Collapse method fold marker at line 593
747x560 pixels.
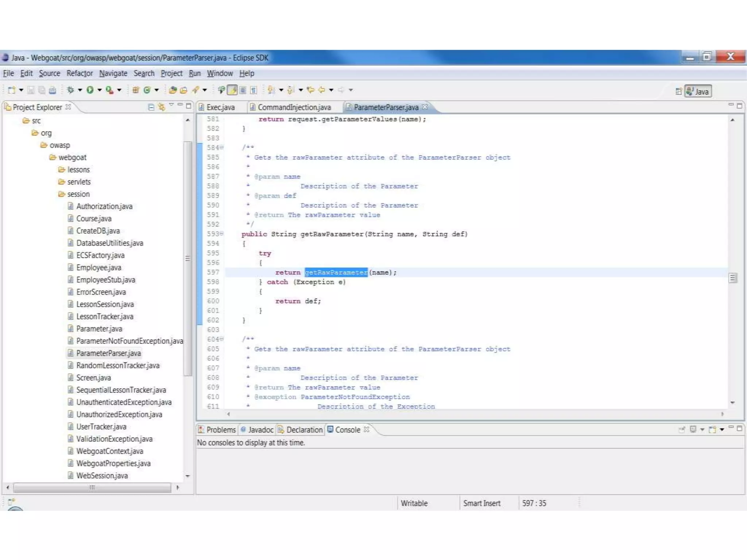(x=222, y=233)
